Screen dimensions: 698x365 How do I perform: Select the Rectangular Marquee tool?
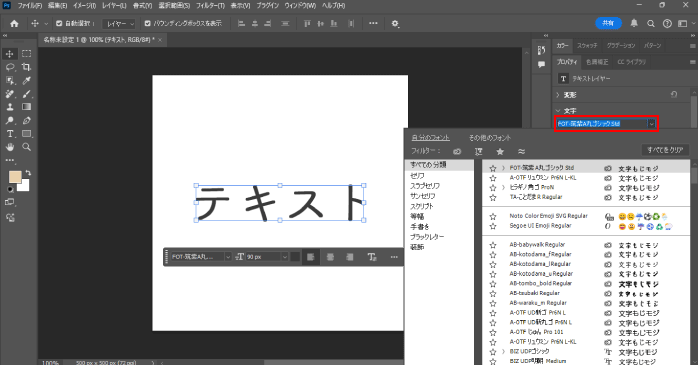pos(27,54)
